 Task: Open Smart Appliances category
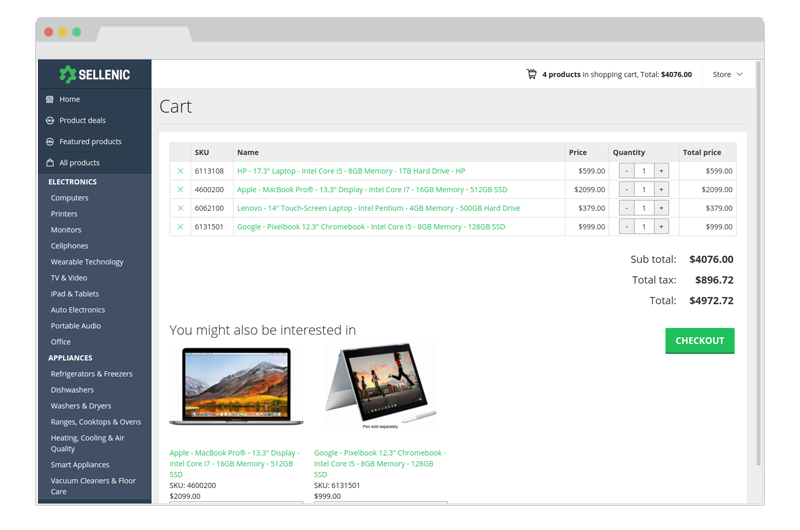(x=80, y=465)
